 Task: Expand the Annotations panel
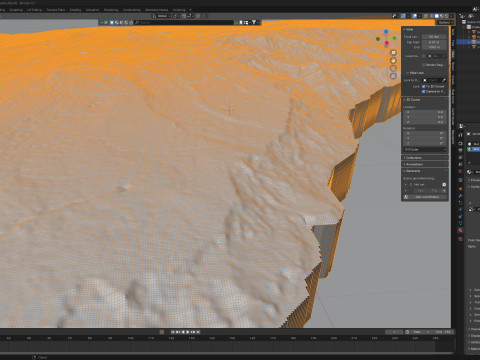click(x=424, y=164)
